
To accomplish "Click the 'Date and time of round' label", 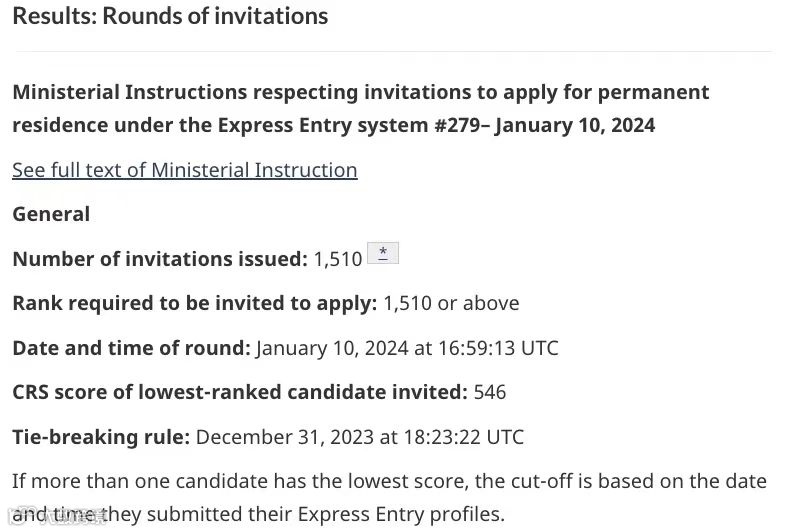I will (x=131, y=348).
